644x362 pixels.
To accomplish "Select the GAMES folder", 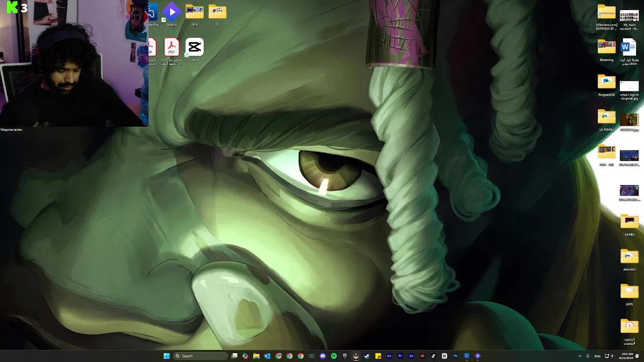I will point(629,225).
